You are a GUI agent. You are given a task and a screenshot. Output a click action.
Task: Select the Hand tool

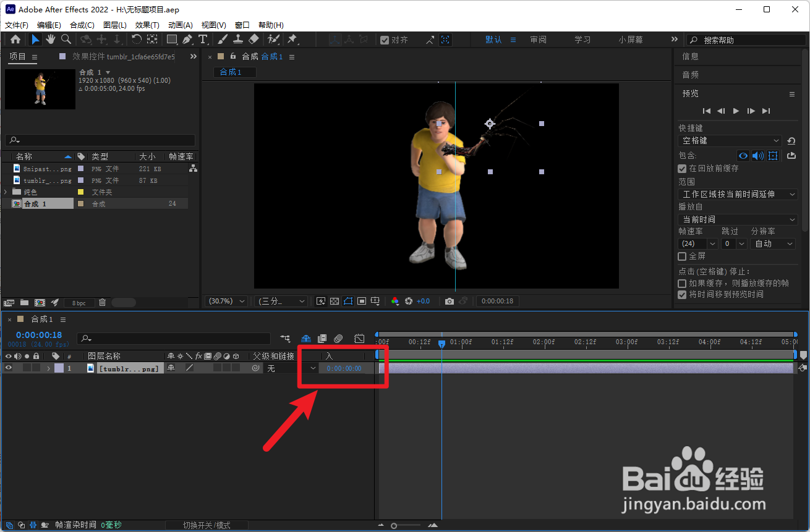(x=51, y=40)
